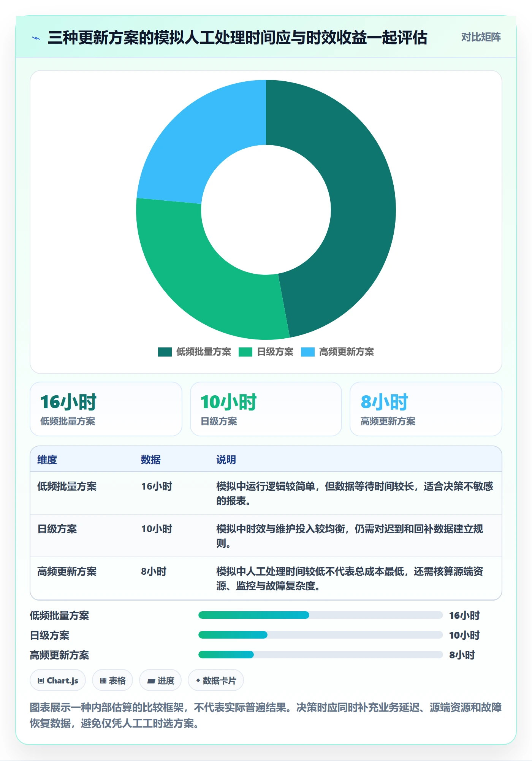Click the light blue legend color box

pyautogui.click(x=308, y=352)
